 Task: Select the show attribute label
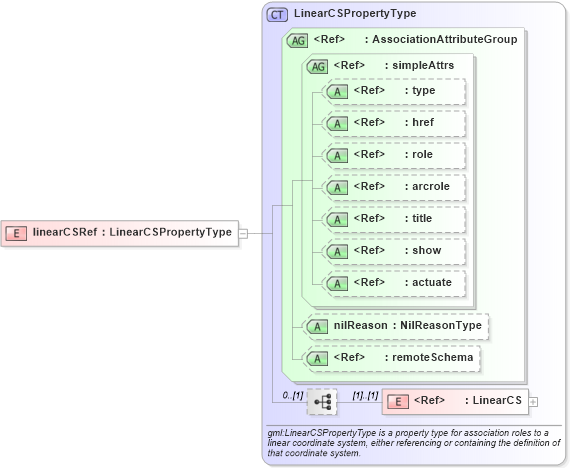coord(397,250)
